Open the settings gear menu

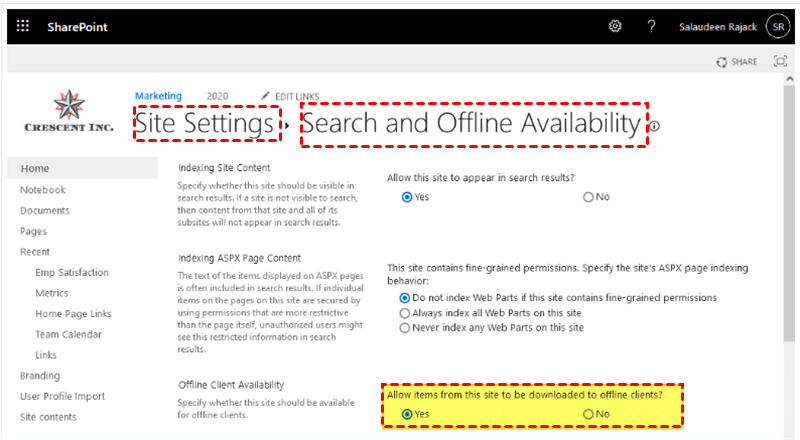pos(615,26)
